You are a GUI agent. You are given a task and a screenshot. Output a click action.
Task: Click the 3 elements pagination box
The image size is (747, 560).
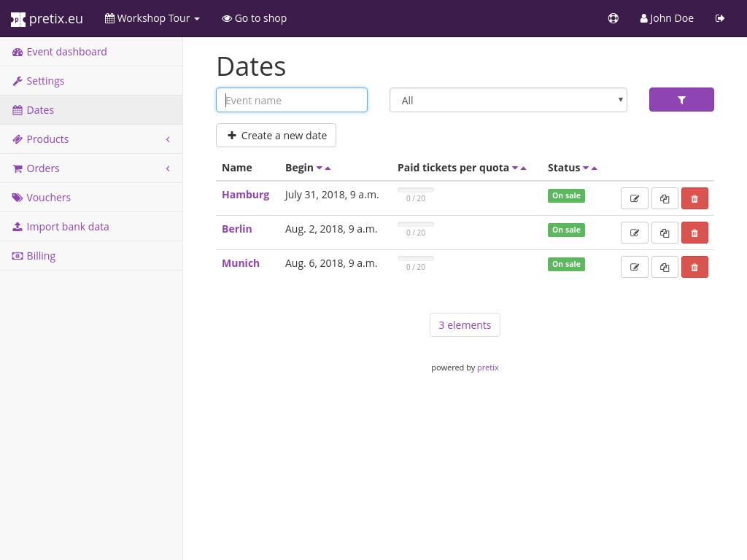pos(465,324)
